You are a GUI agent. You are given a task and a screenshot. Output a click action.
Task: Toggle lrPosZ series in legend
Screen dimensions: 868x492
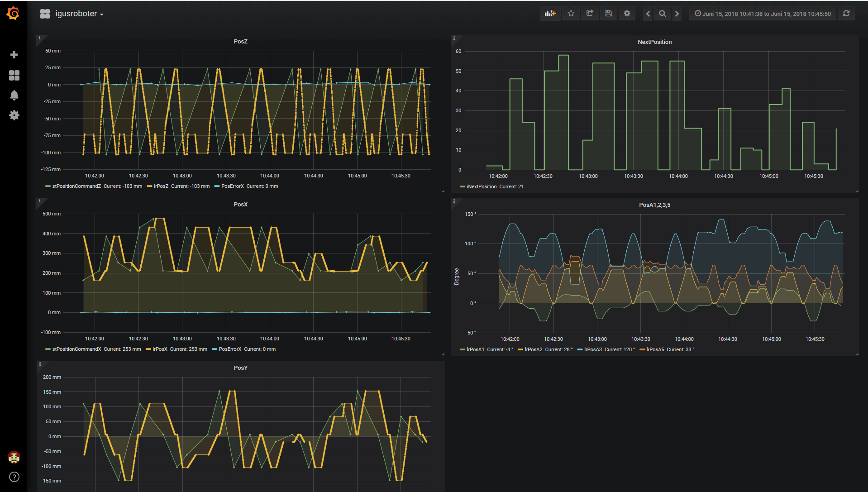pyautogui.click(x=161, y=186)
